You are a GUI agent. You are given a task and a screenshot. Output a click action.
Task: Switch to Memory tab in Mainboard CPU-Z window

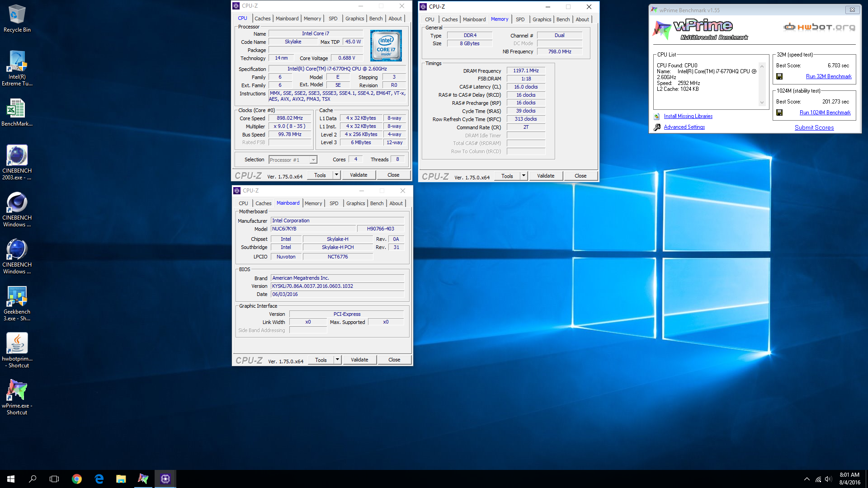(x=313, y=203)
